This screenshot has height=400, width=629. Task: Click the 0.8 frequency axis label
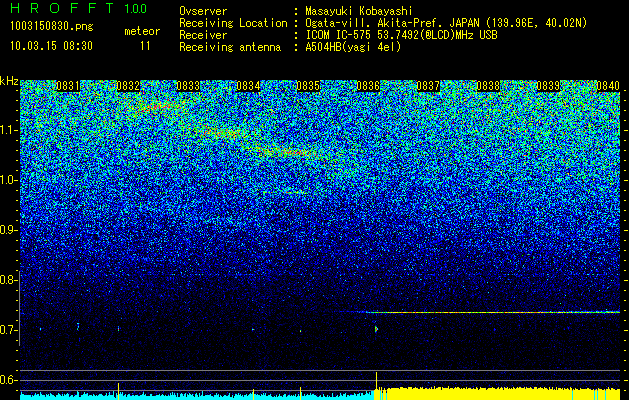(x=8, y=280)
